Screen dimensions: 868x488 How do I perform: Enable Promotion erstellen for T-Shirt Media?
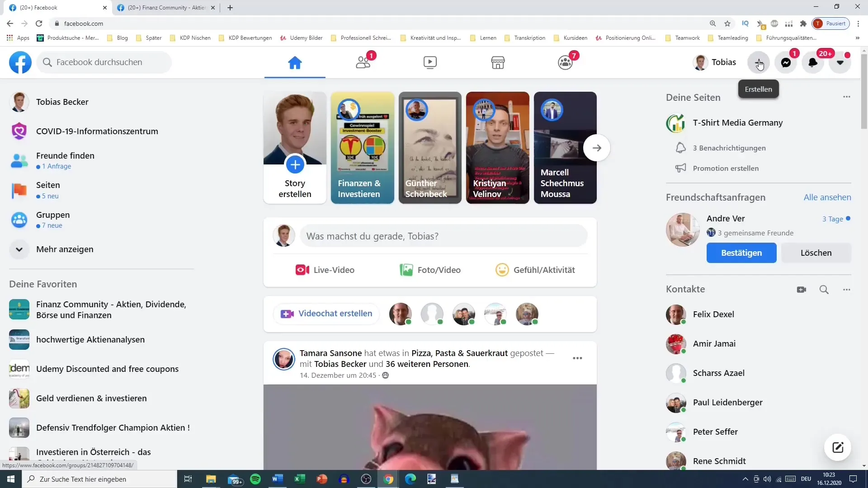pos(726,168)
